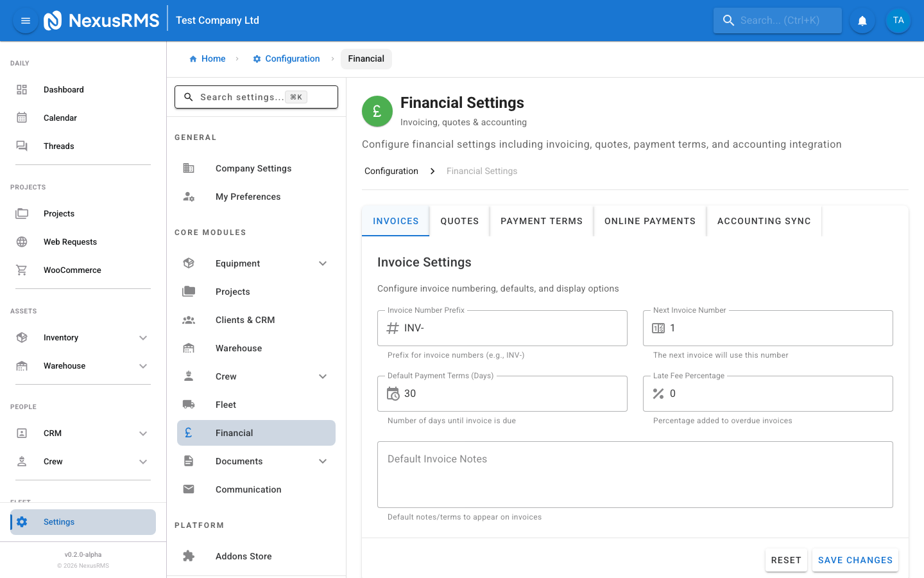Expand the Crew menu in the sidebar
The width and height of the screenshot is (924, 578).
tap(143, 461)
